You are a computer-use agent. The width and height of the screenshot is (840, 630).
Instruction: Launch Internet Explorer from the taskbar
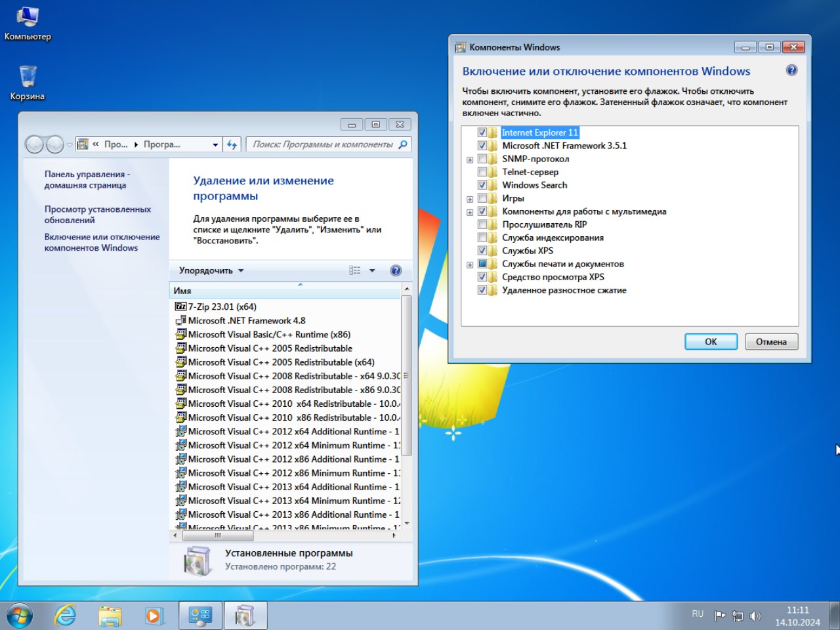point(65,616)
